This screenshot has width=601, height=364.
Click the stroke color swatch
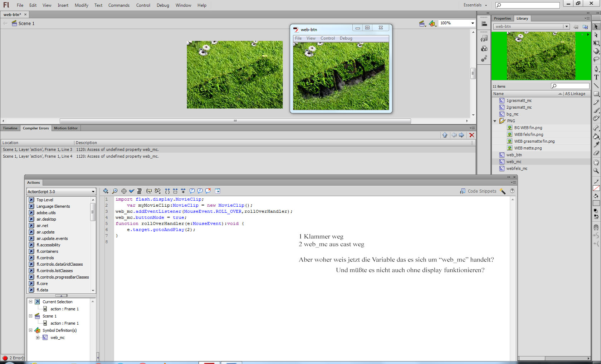point(596,188)
